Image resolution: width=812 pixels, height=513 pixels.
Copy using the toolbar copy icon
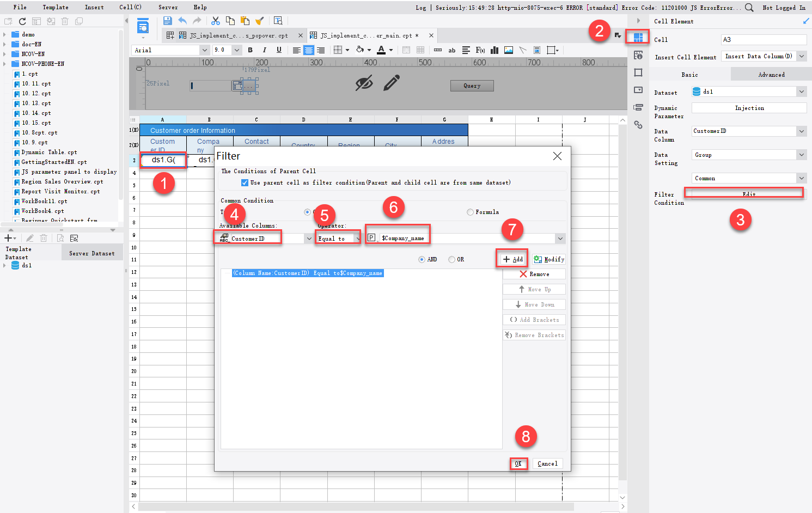pyautogui.click(x=230, y=21)
